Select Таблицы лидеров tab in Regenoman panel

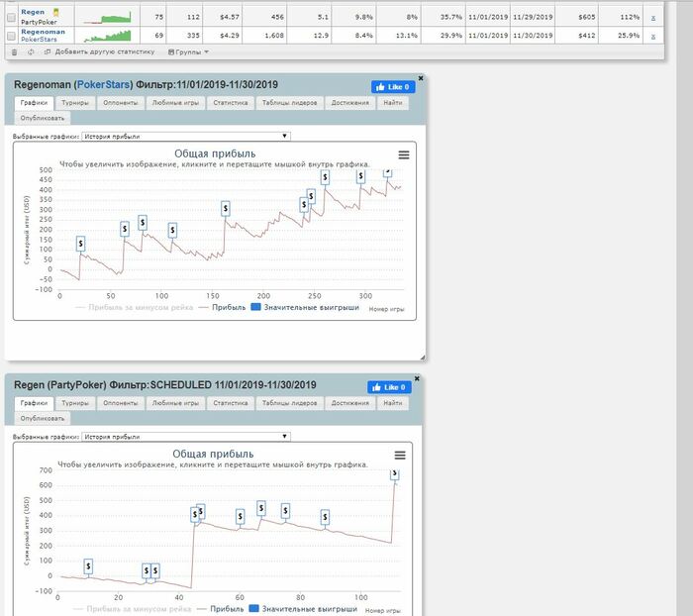(289, 103)
